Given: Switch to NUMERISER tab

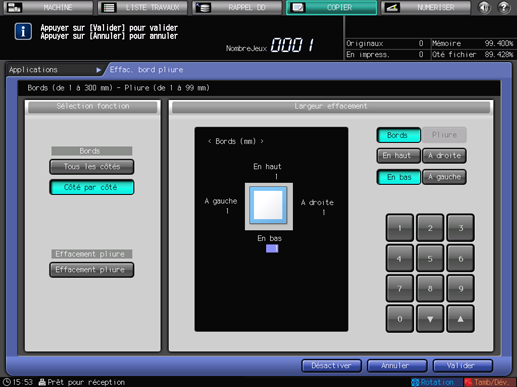Looking at the screenshot, I should [426, 7].
